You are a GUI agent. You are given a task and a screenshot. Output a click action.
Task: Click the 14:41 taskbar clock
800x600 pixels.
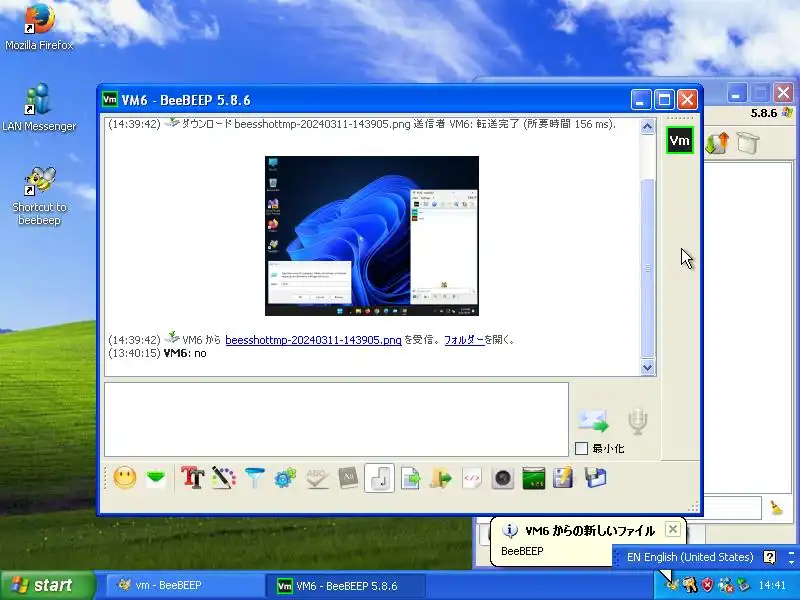click(x=772, y=585)
